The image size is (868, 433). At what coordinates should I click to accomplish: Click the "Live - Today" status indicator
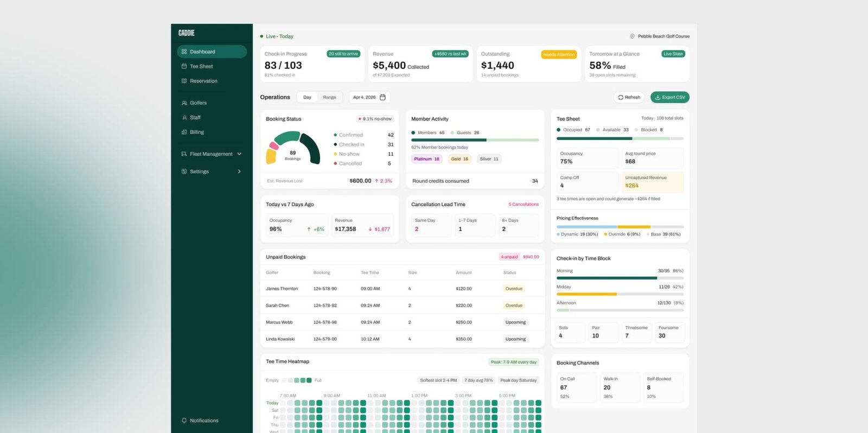(277, 36)
